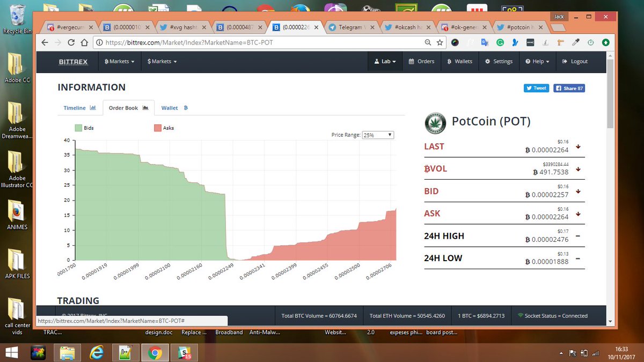Open the Price Range 25% dropdown
The height and width of the screenshot is (362, 644).
click(378, 135)
